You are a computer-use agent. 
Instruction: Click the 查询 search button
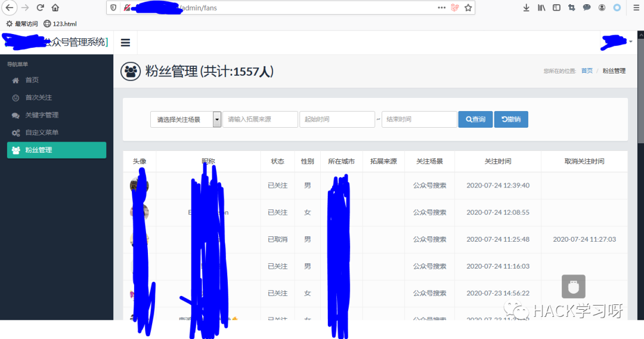coord(476,119)
